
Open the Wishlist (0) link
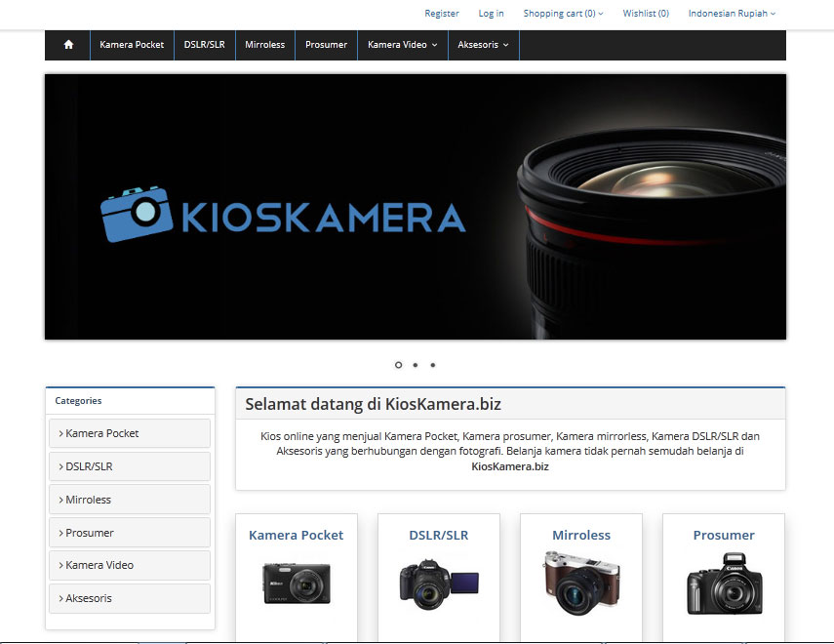pos(646,14)
